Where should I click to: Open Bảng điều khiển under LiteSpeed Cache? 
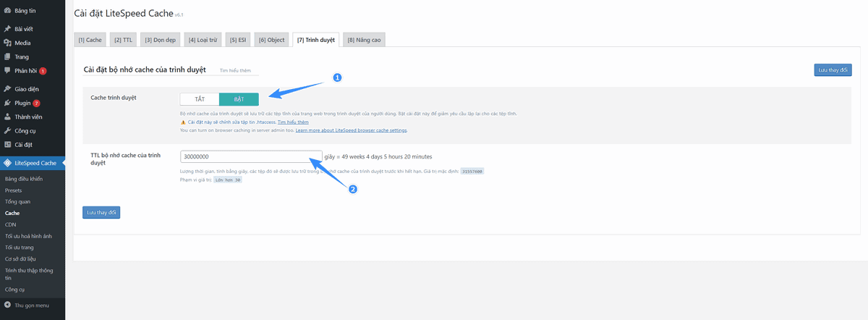24,178
